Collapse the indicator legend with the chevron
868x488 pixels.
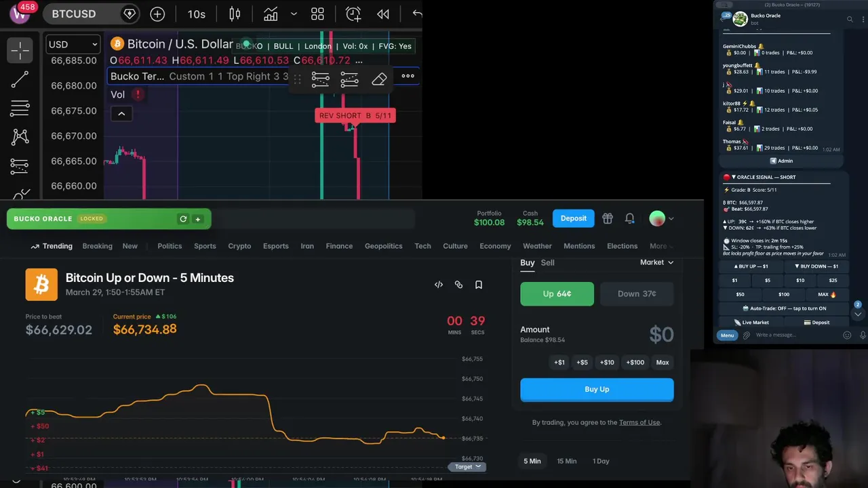pos(121,114)
